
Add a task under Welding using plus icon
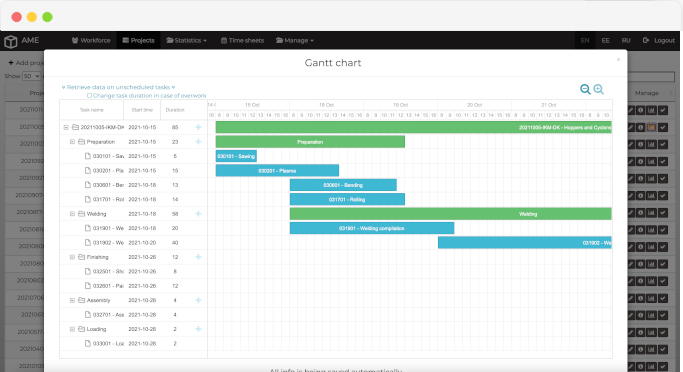[x=198, y=213]
